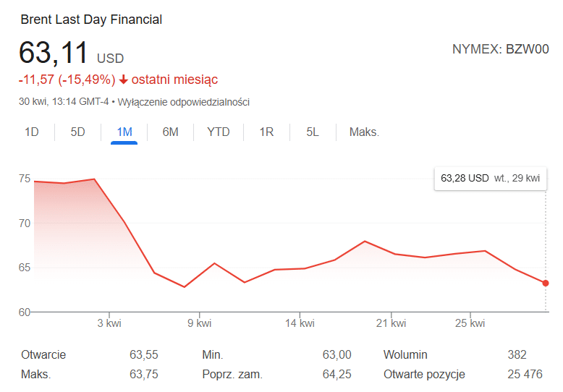Show the Maks. full history range
563x392 pixels.
click(x=364, y=132)
